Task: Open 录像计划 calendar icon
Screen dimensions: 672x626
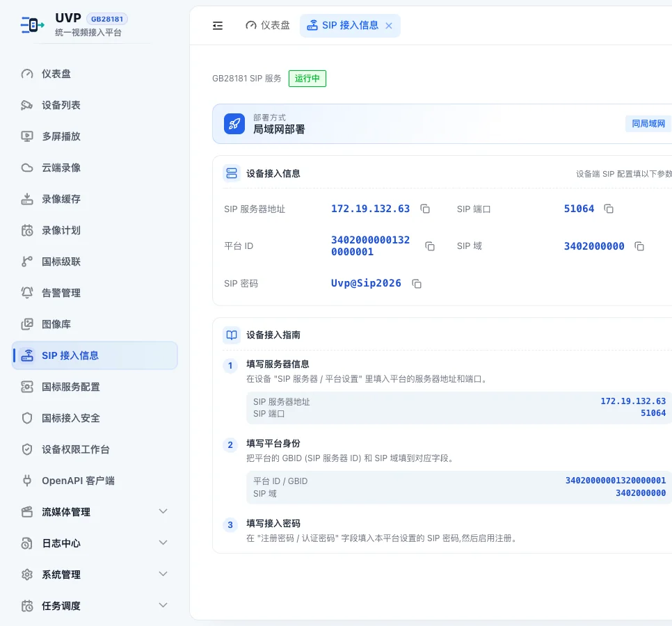Action: coord(27,230)
